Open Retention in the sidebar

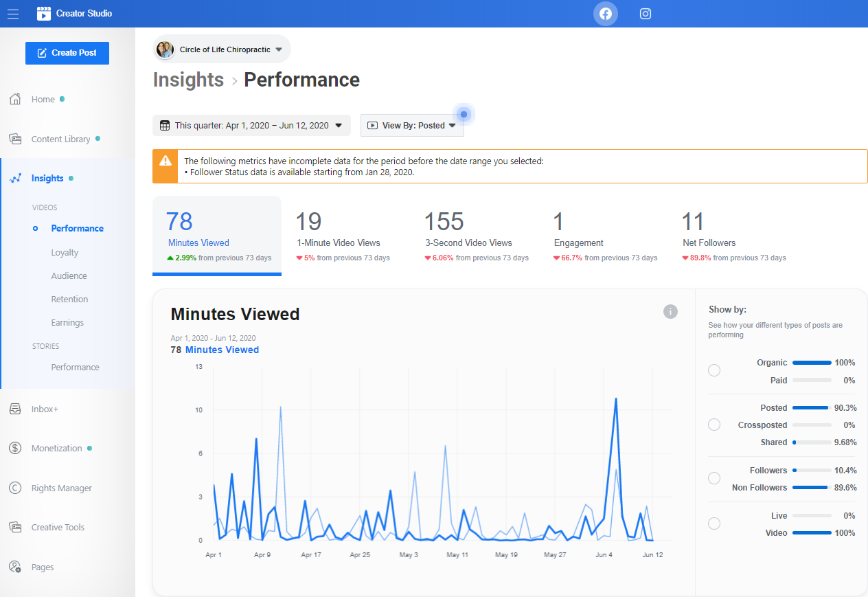tap(69, 299)
